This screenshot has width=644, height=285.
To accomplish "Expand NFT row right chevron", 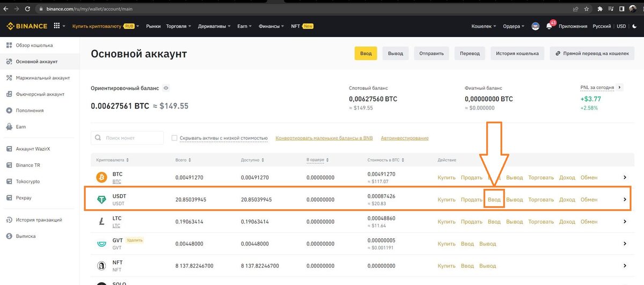I will (625, 266).
